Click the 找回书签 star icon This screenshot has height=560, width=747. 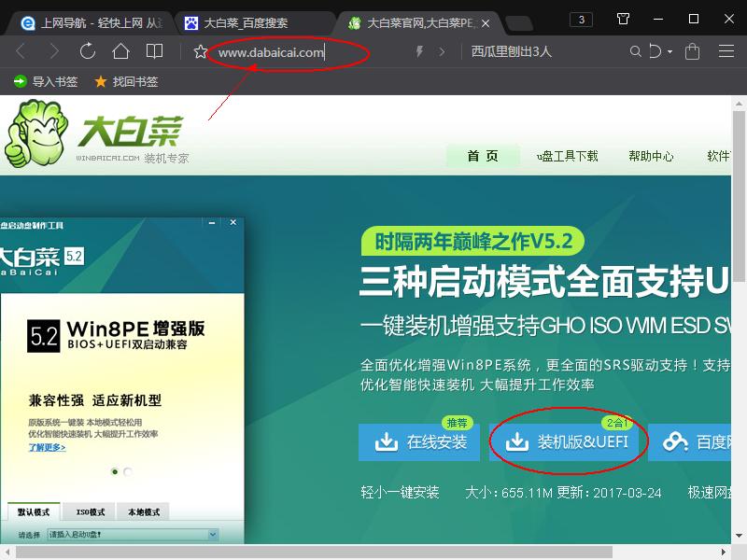[98, 81]
